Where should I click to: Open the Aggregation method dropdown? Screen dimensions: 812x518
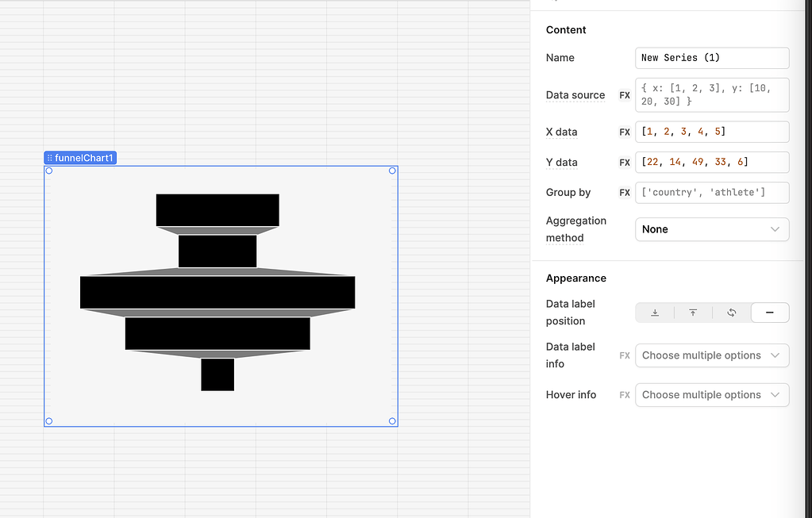click(712, 229)
